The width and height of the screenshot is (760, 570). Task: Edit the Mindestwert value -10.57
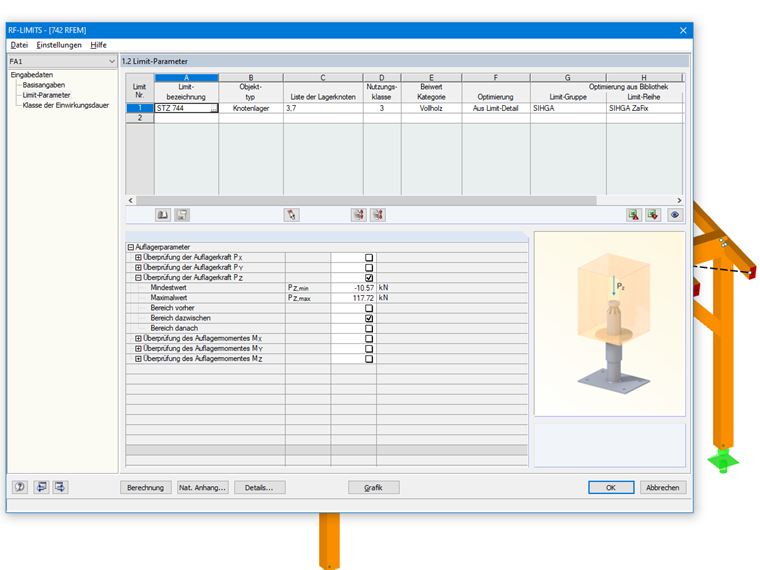coord(353,288)
